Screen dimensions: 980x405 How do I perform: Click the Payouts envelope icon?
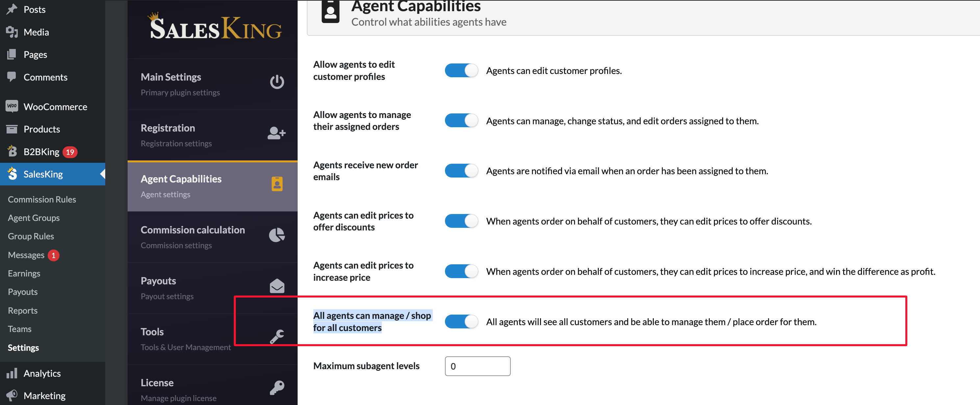(277, 286)
